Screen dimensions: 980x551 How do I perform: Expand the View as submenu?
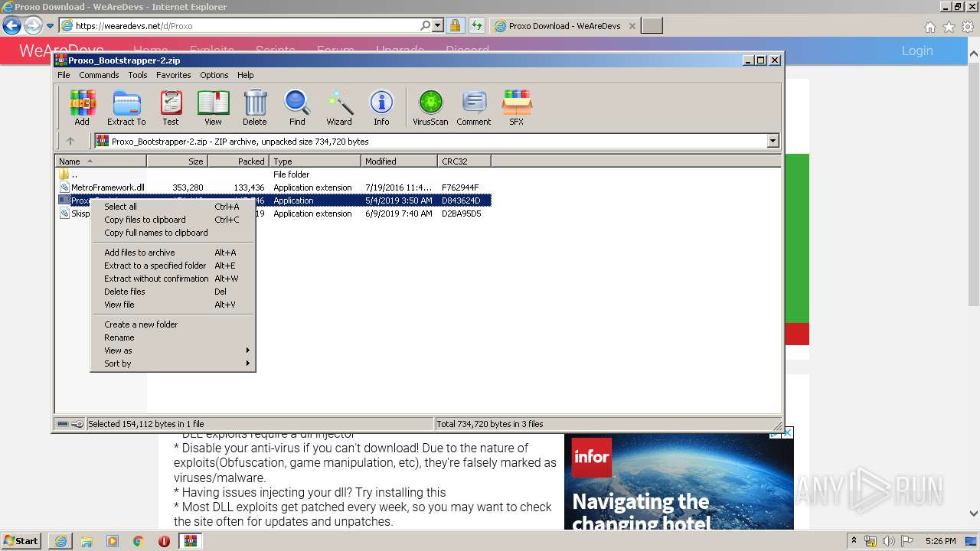pyautogui.click(x=173, y=350)
